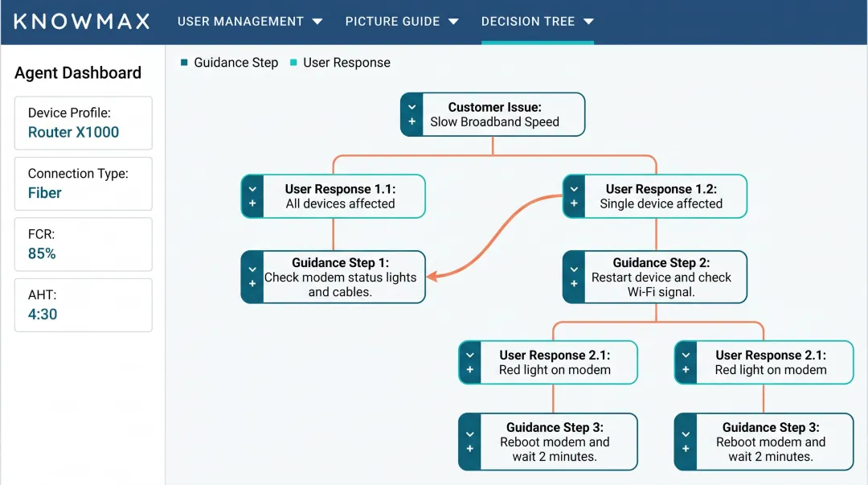The image size is (868, 485).
Task: Select the 'Slow Broadband Speed' issue text
Action: point(495,122)
